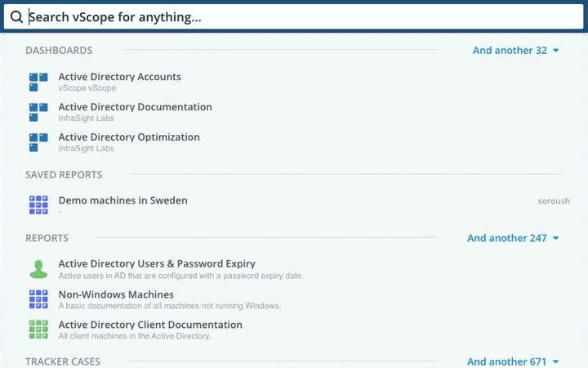The image size is (588, 368).
Task: Focus the Search vScope for anything field
Action: pyautogui.click(x=294, y=16)
